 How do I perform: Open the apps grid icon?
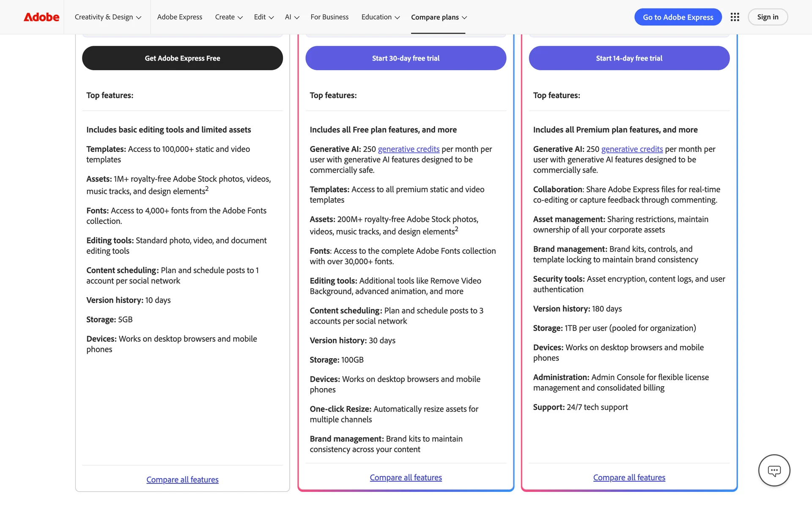735,17
